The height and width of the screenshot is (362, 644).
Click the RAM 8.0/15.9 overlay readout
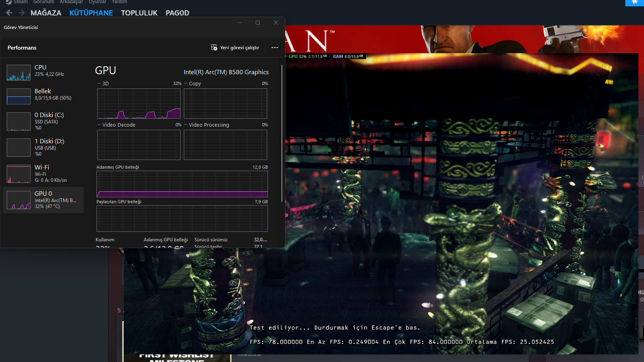point(348,56)
